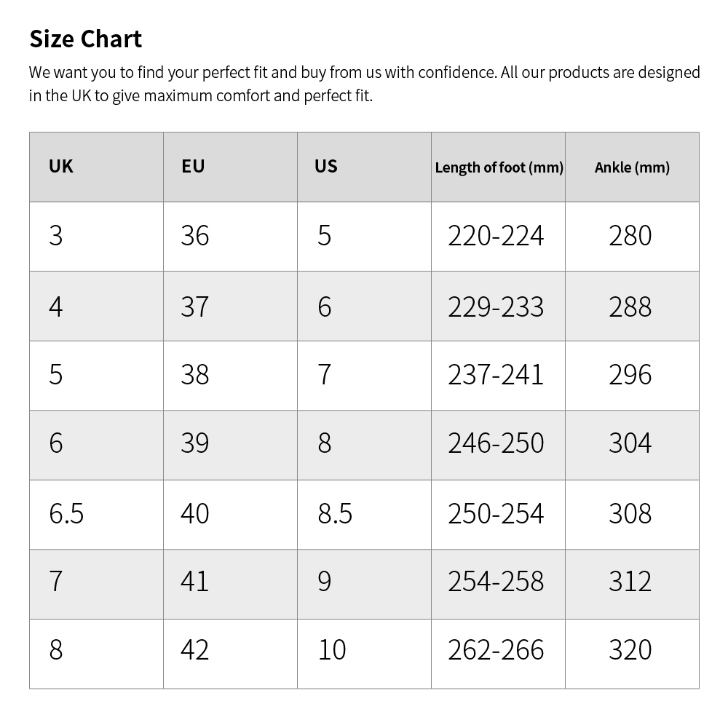This screenshot has width=728, height=728.
Task: Click the 262-266 foot length cell
Action: click(x=496, y=650)
